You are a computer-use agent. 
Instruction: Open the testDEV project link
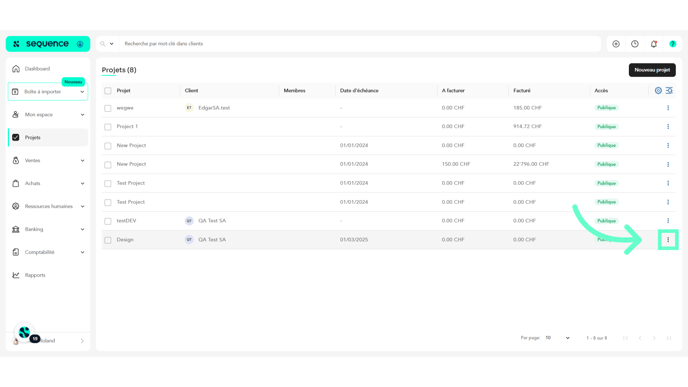tap(126, 221)
